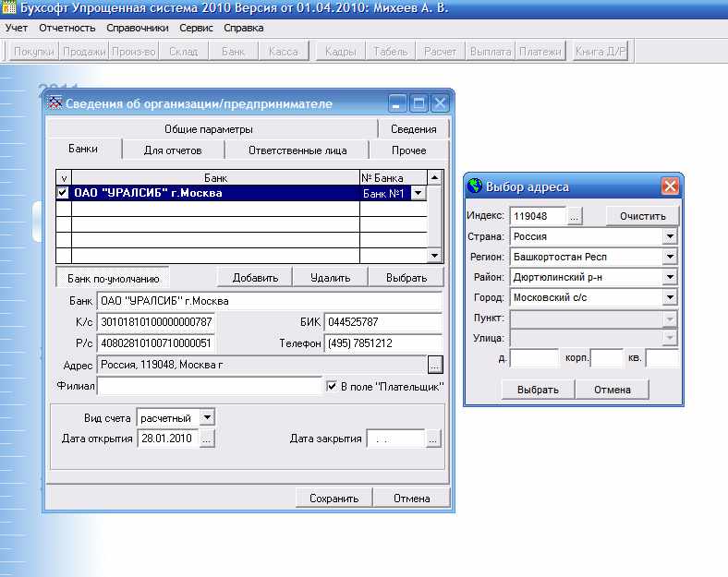Viewport: 728px width, 577px height.
Task: Open the Город dropdown list
Action: point(670,297)
